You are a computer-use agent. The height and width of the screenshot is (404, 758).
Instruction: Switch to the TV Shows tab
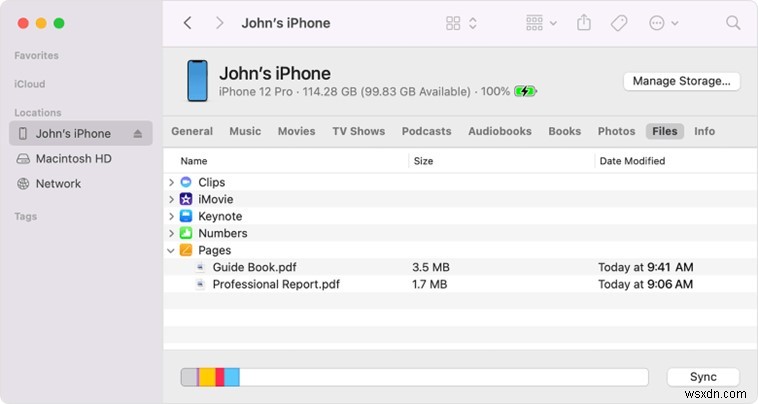tap(359, 131)
